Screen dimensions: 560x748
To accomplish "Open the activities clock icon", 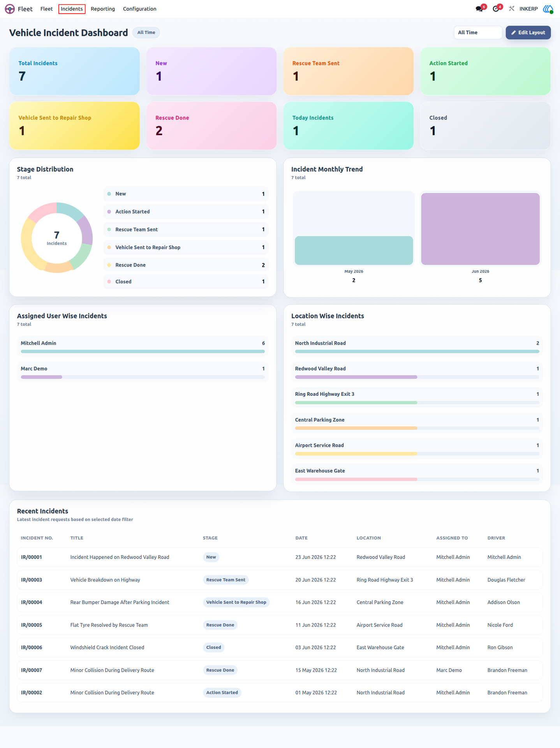I will coord(496,9).
